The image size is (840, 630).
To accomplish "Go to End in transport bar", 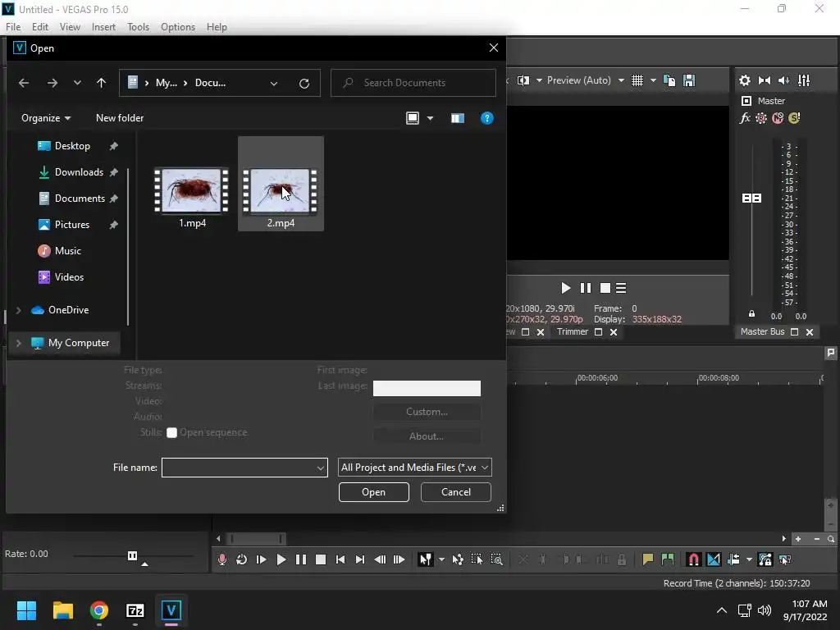I will pos(360,559).
